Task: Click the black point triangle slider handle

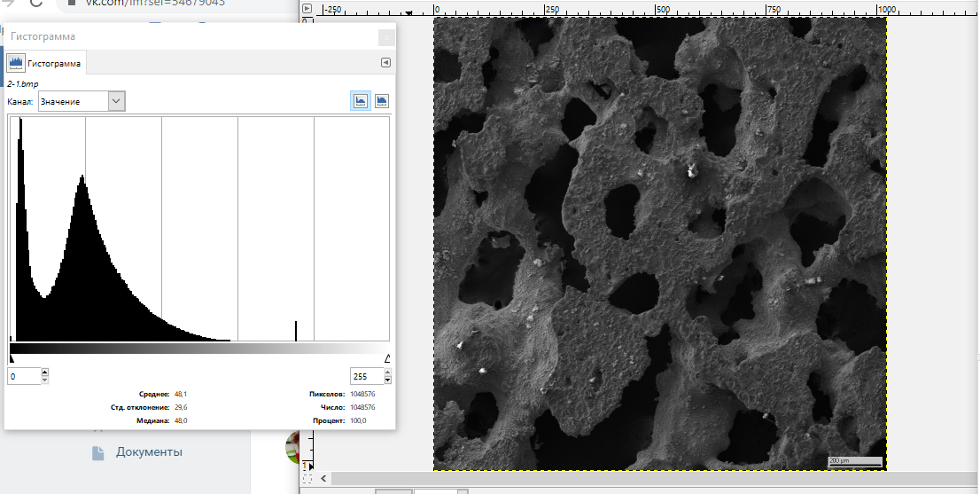Action: (x=11, y=357)
